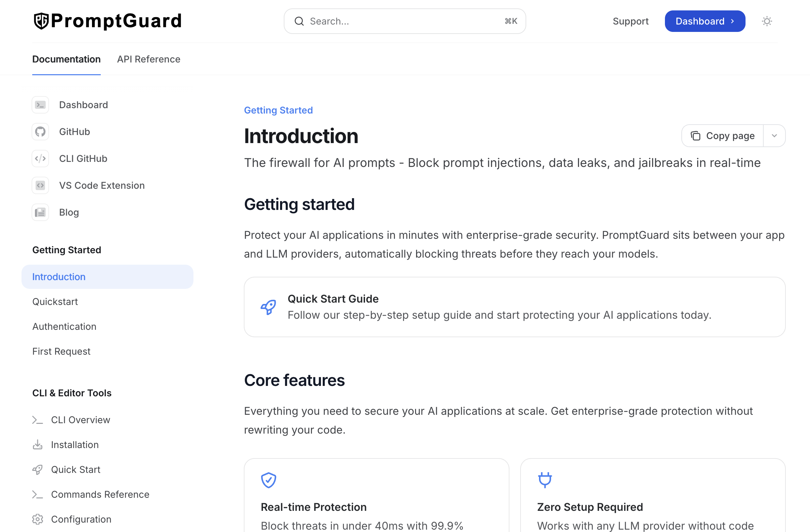
Task: Open the Configuration gear icon
Action: click(37, 519)
